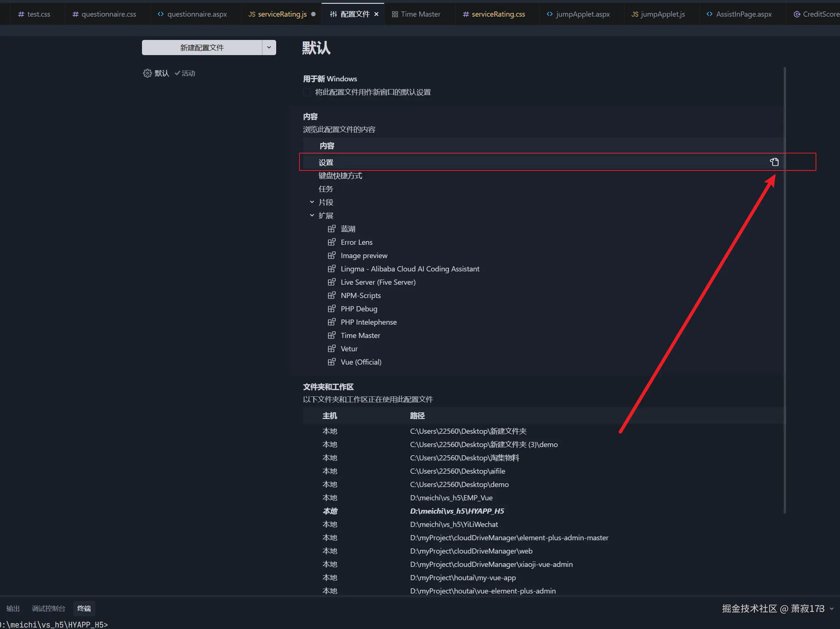Click the open-settings file icon in the 设置 row
The height and width of the screenshot is (629, 840).
(774, 162)
